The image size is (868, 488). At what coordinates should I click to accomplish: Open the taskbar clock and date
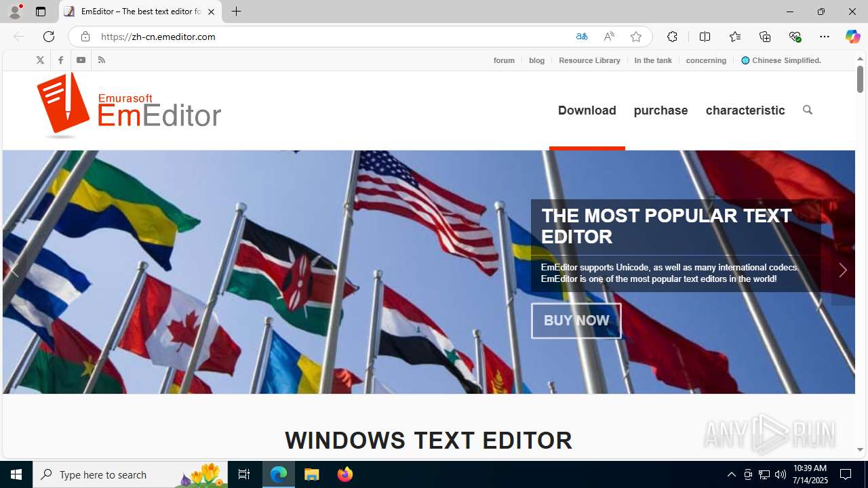pyautogui.click(x=810, y=474)
